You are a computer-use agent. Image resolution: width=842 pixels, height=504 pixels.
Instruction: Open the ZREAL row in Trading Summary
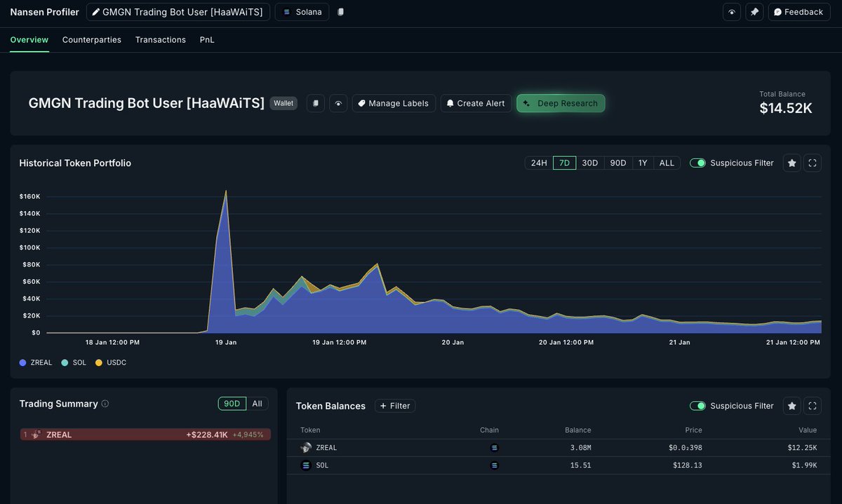(x=145, y=435)
